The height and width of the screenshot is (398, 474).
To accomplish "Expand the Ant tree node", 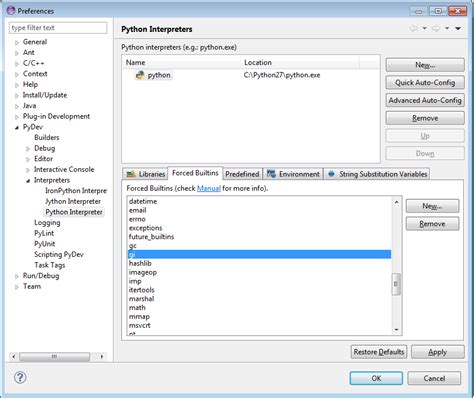I will click(17, 53).
